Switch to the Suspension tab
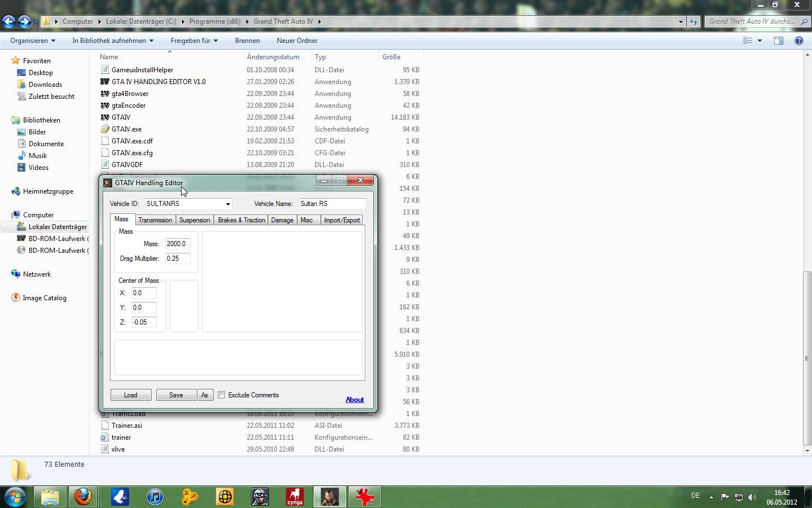 (195, 220)
